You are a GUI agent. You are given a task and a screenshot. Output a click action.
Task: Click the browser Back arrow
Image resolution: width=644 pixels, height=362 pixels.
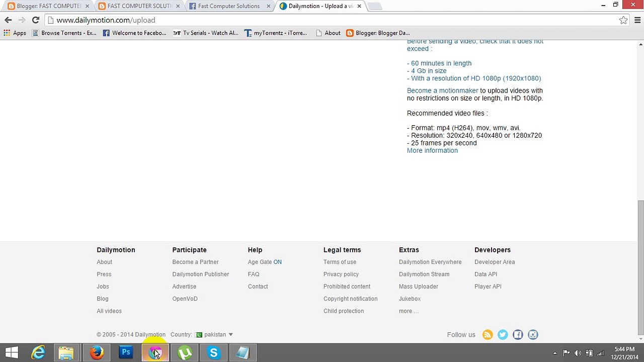tap(8, 20)
